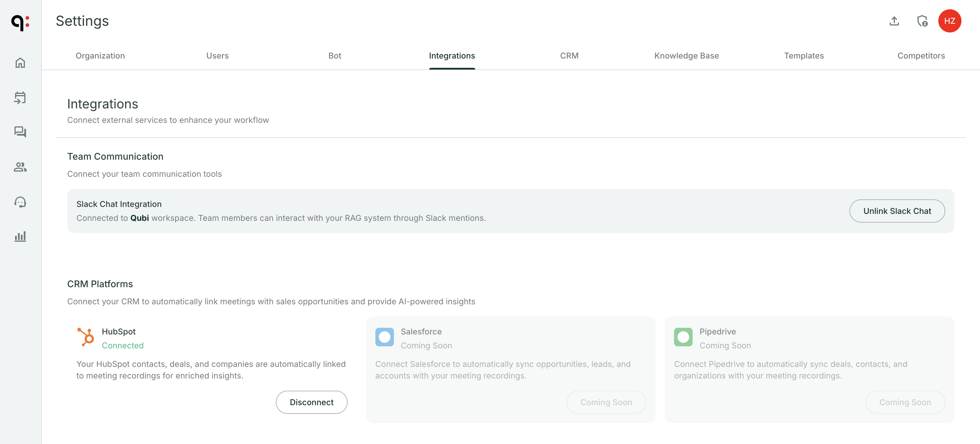
Task: Open the HZ profile avatar menu
Action: [x=950, y=21]
